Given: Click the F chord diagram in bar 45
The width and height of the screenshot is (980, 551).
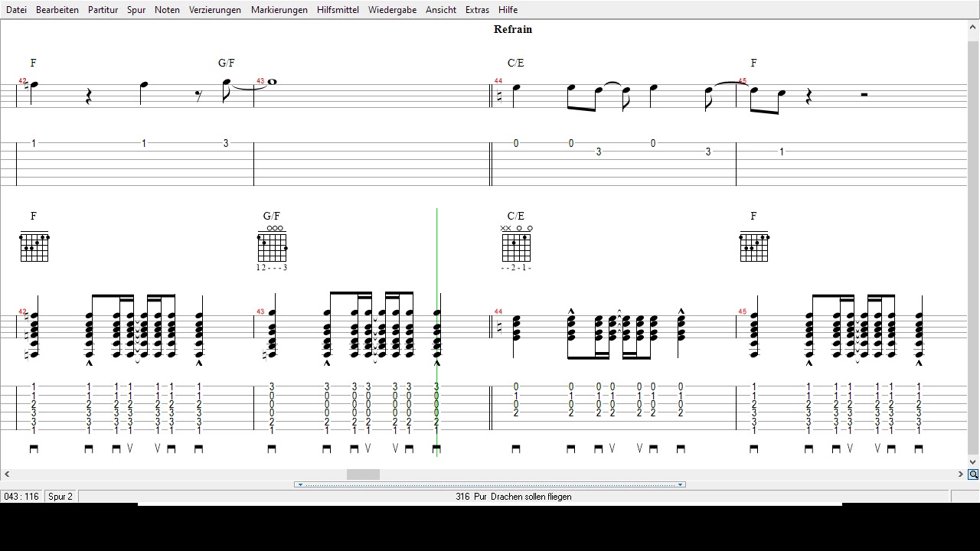Looking at the screenshot, I should click(x=754, y=247).
